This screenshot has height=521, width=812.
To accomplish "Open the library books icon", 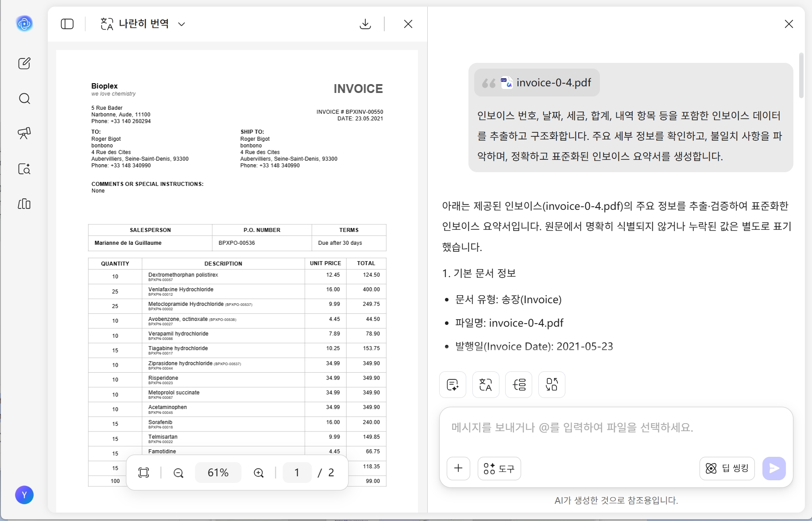I will 24,204.
